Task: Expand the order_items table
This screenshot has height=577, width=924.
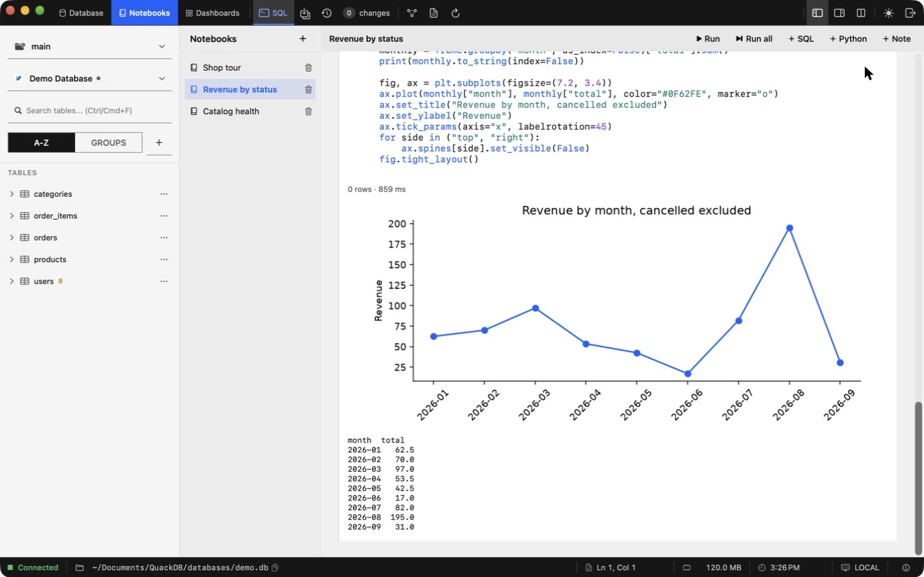Action: pyautogui.click(x=12, y=216)
